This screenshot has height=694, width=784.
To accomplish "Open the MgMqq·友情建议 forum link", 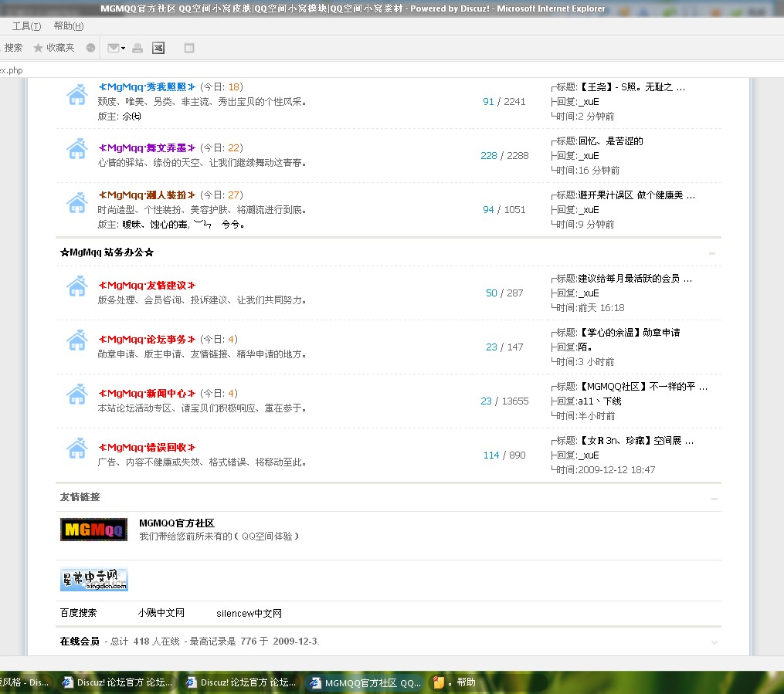I will click(x=147, y=286).
